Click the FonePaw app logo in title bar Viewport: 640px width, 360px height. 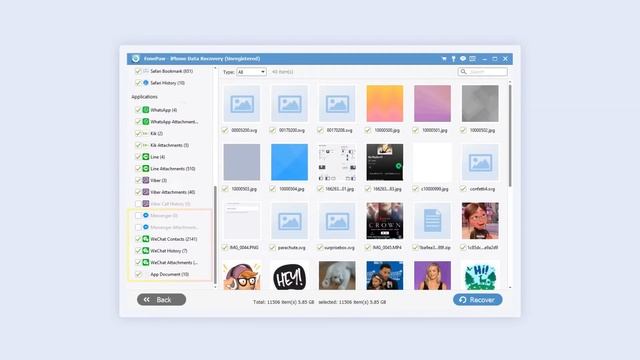coord(136,59)
